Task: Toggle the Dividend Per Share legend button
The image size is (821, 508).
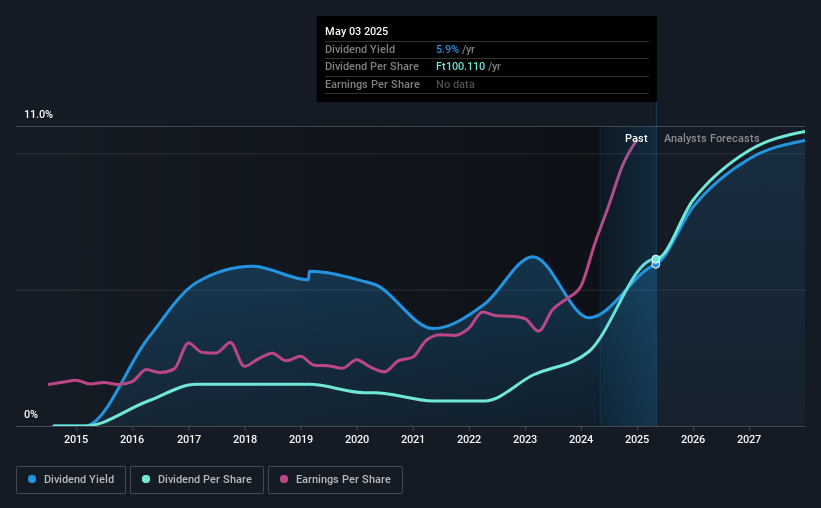Action: [197, 480]
